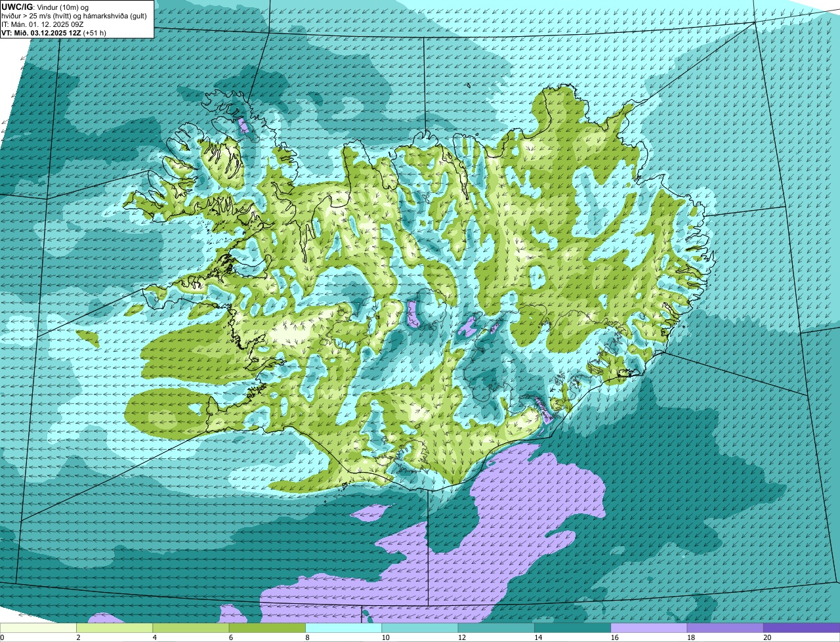The height and width of the screenshot is (642, 840).
Task: Select the 10–12 m/s light teal swatch
Action: point(420,628)
